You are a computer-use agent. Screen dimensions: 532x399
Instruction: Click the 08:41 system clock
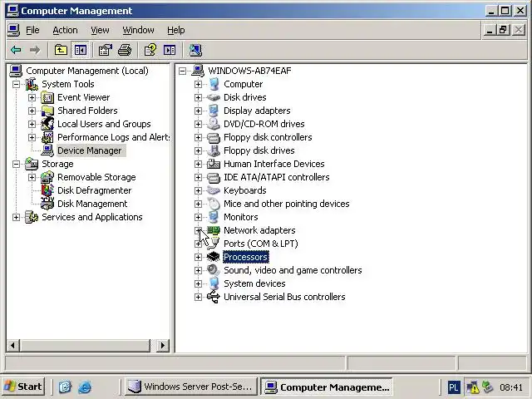point(510,387)
